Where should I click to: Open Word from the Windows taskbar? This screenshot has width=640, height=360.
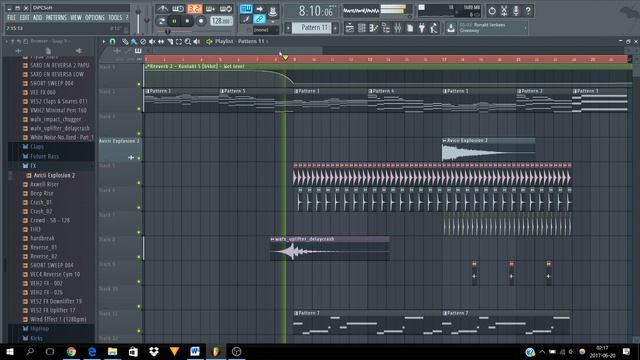coord(195,351)
